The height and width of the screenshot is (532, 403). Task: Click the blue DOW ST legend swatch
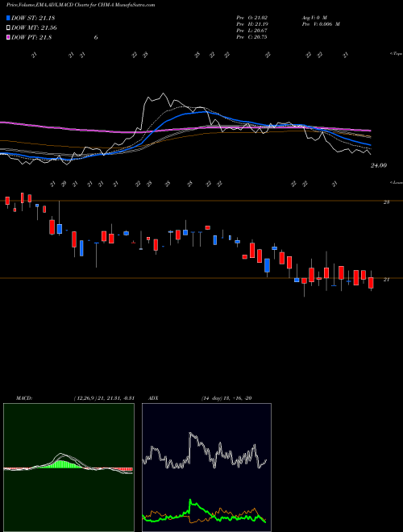[x=8, y=19]
